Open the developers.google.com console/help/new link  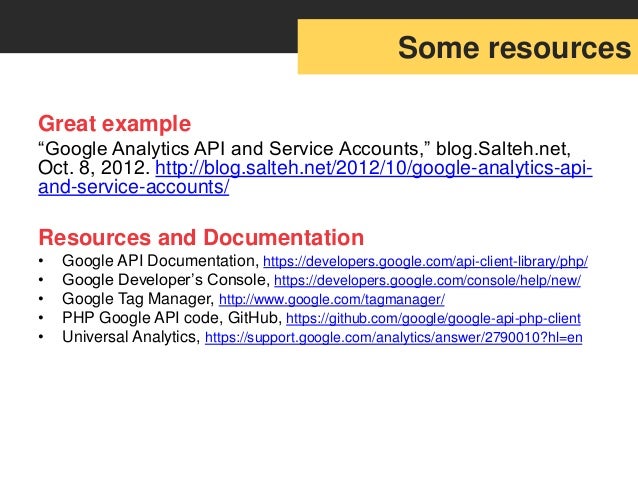427,280
